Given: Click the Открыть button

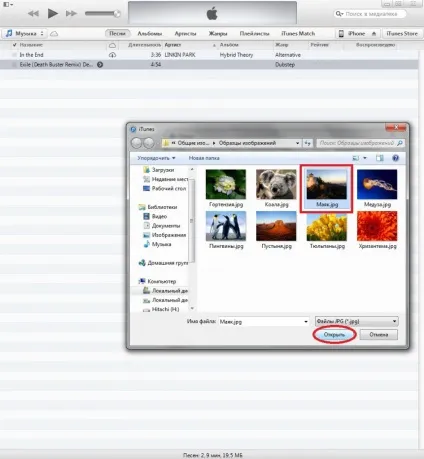Looking at the screenshot, I should point(334,334).
